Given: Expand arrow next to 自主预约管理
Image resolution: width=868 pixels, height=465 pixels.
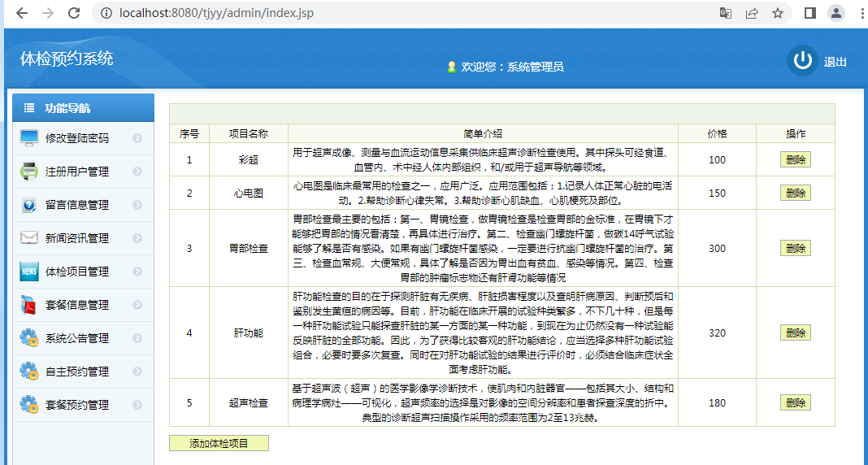Looking at the screenshot, I should point(137,371).
